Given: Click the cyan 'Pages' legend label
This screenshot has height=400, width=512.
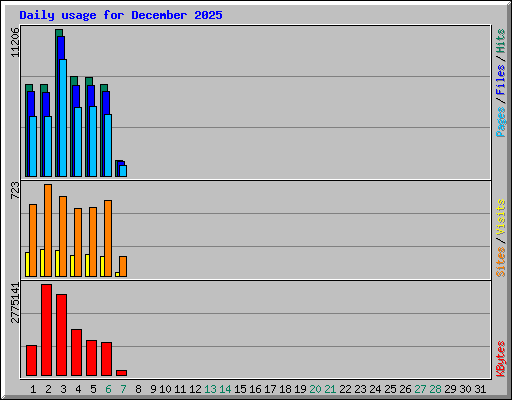Looking at the screenshot, I should 500,122.
